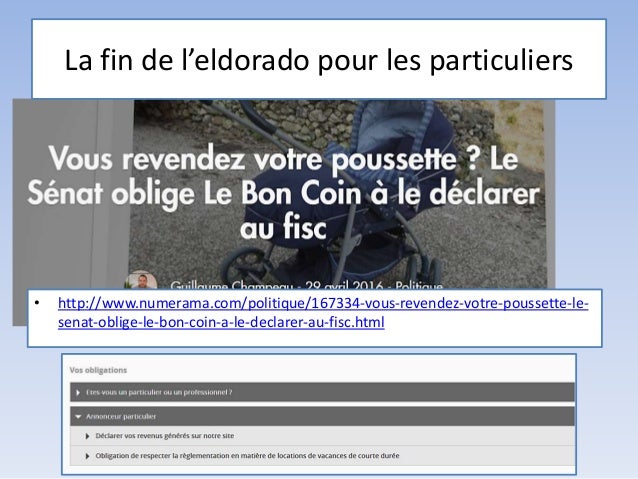The height and width of the screenshot is (479, 638).
Task: Select the slide title 'La fin de l'eldorado'
Action: (319, 60)
